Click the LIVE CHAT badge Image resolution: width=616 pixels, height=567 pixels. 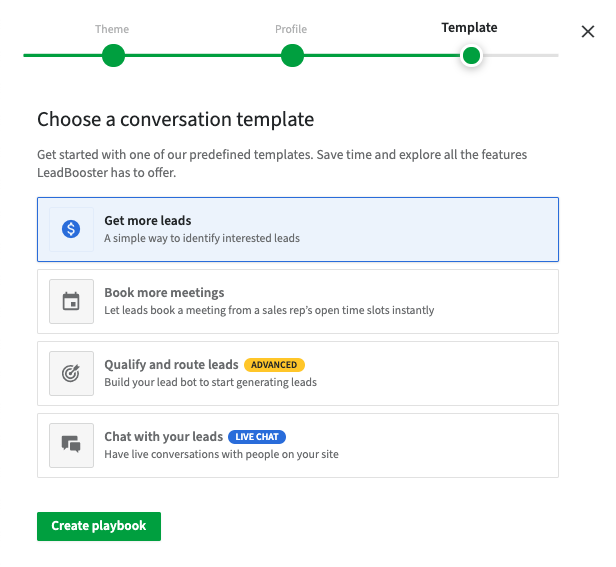click(257, 437)
